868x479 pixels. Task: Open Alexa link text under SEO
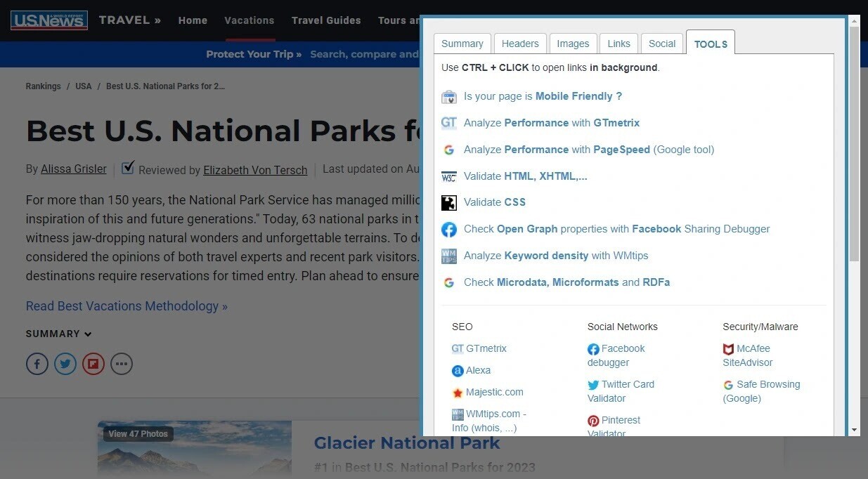[x=478, y=371]
